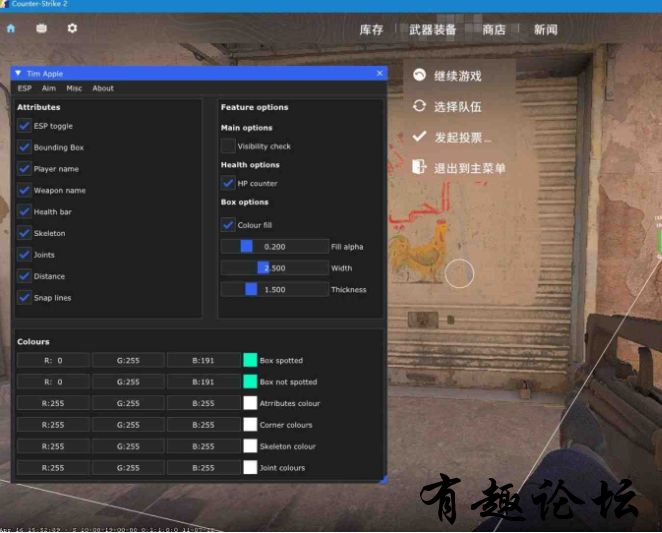Click the Fill alpha slider
Viewport: 662px width, 533px height.
pyautogui.click(x=275, y=247)
